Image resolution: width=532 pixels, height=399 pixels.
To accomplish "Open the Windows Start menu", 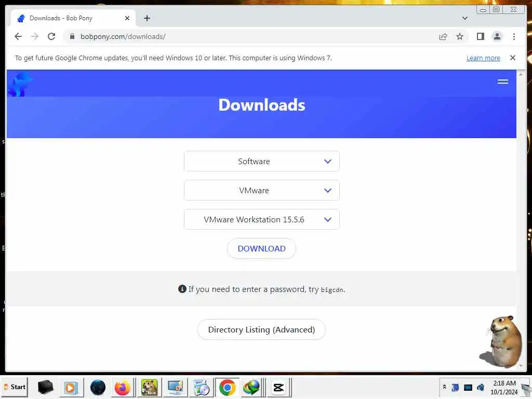I will [14, 387].
